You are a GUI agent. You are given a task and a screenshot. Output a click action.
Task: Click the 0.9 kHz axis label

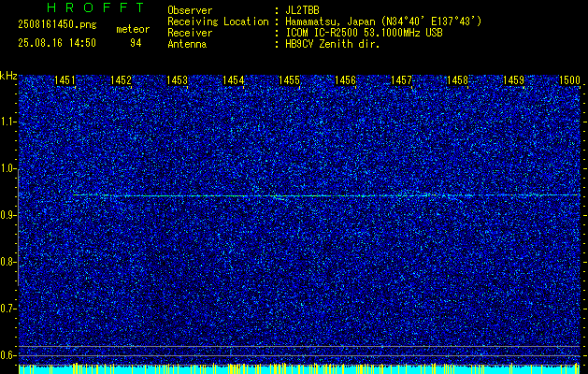pos(7,215)
